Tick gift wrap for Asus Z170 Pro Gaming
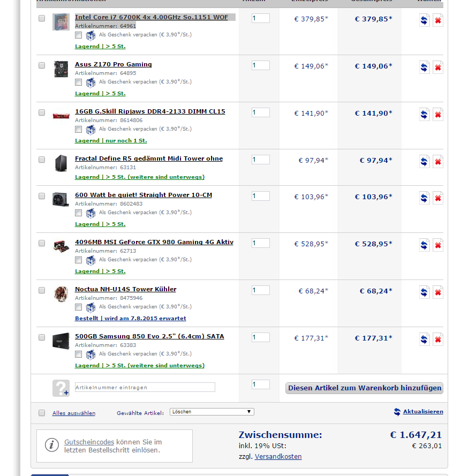 79,82
